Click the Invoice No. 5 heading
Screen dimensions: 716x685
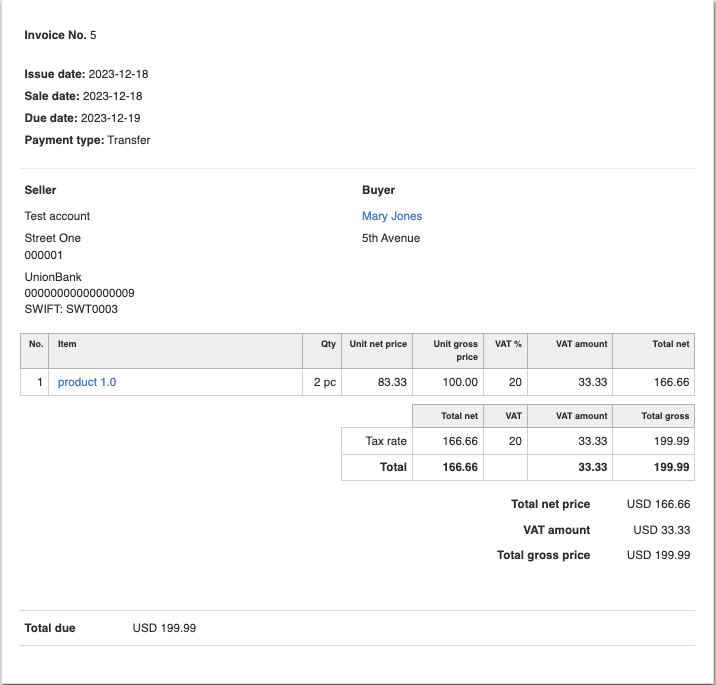pos(60,35)
